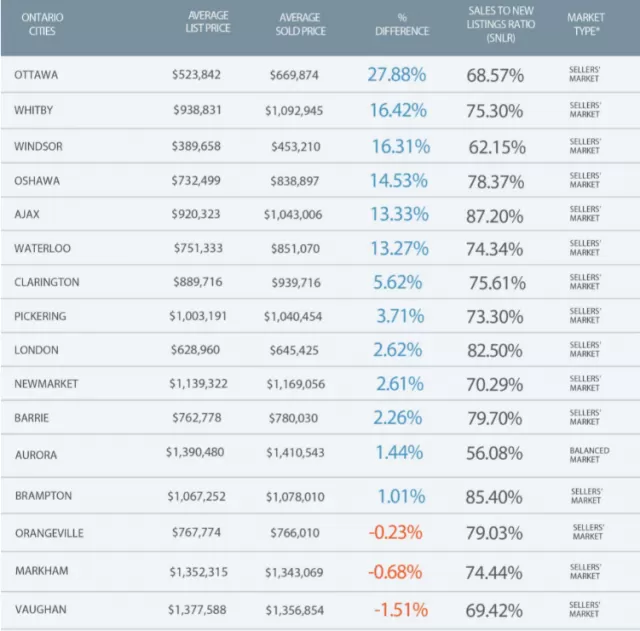
Task: Click Brampton's 85.40% ratio
Action: (x=494, y=497)
